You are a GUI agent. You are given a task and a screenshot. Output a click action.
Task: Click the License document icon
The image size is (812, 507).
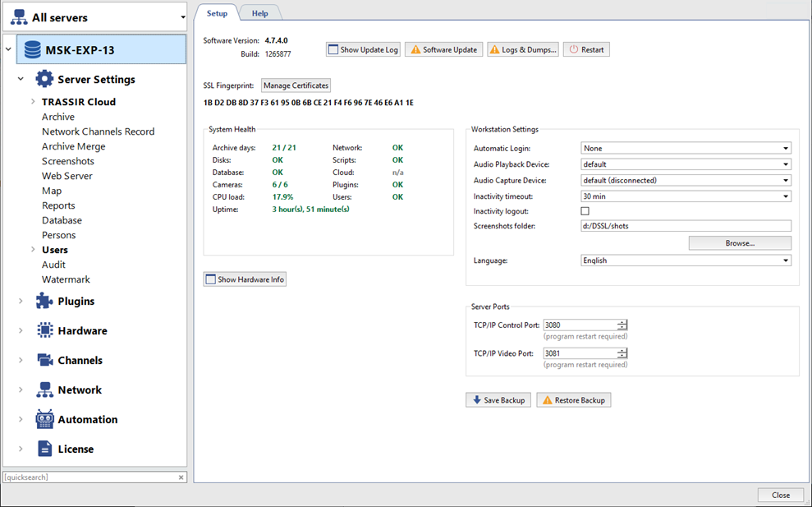pyautogui.click(x=44, y=449)
